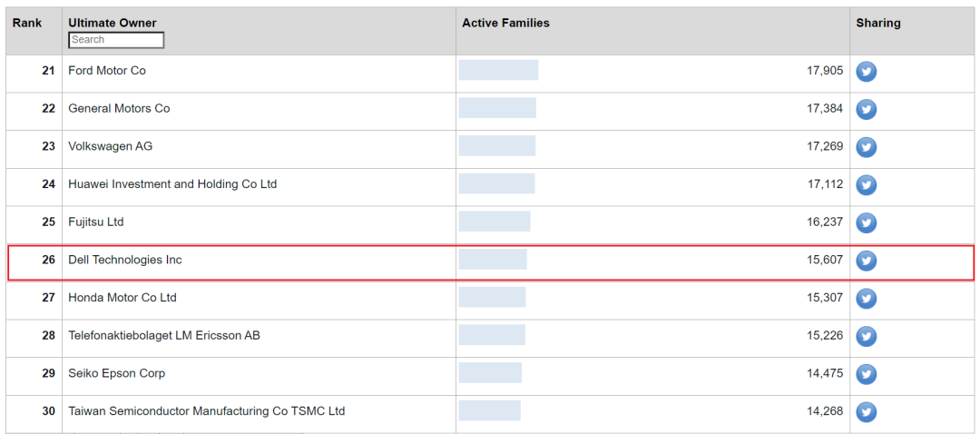The width and height of the screenshot is (980, 434).
Task: Click Twitter share icon for General Motors Co
Action: pyautogui.click(x=867, y=110)
